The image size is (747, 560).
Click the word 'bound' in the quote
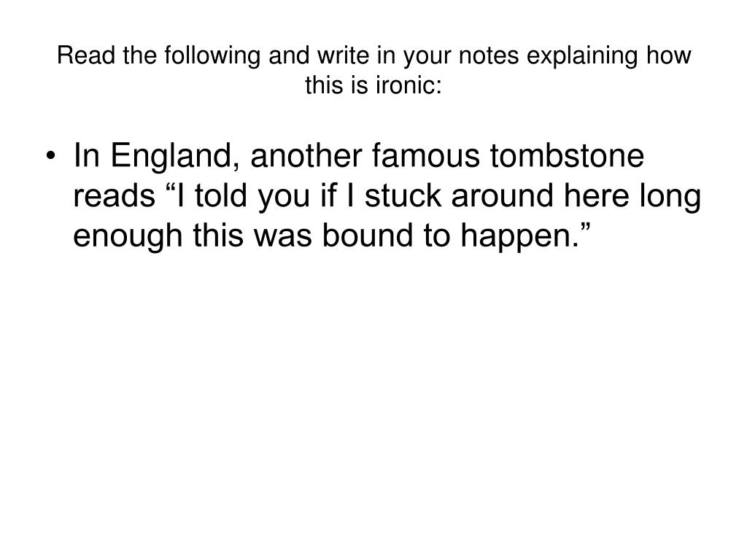tap(367, 236)
